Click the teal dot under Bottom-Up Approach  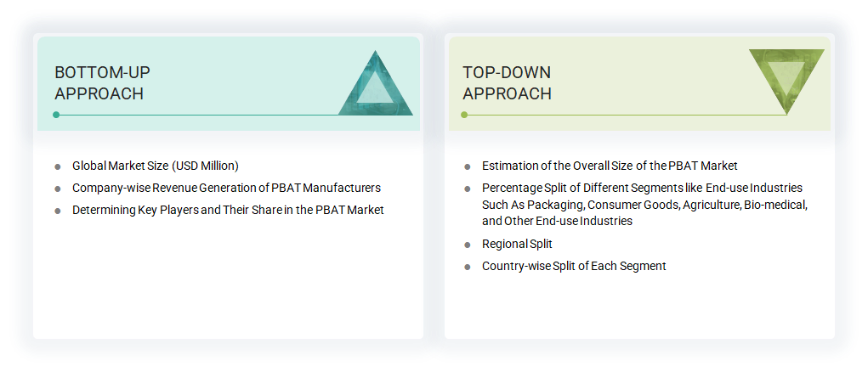click(x=56, y=115)
